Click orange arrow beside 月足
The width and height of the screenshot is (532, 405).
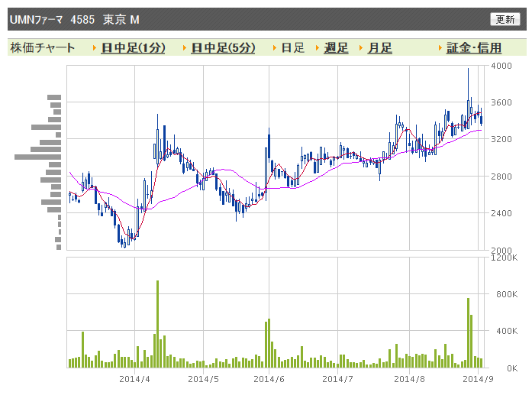[361, 48]
